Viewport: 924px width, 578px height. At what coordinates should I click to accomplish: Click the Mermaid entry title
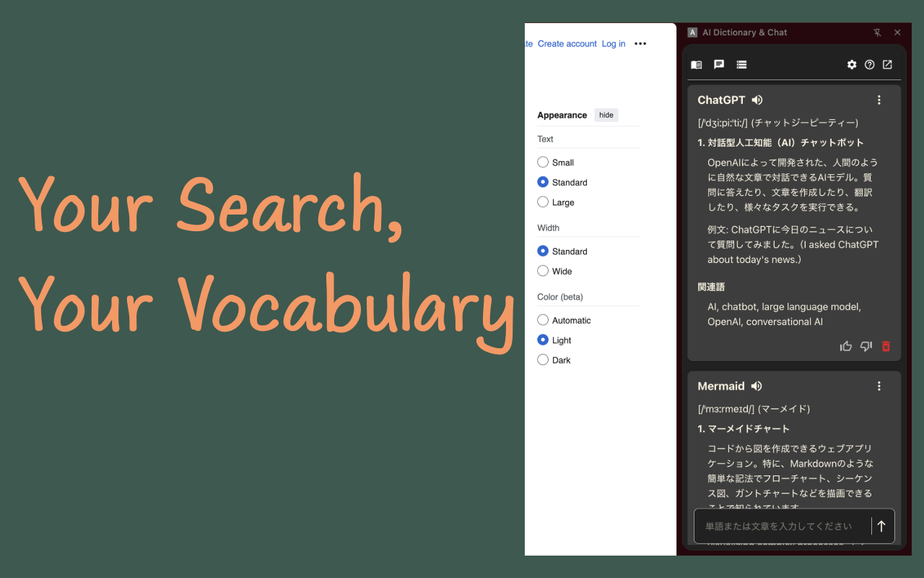pyautogui.click(x=721, y=386)
